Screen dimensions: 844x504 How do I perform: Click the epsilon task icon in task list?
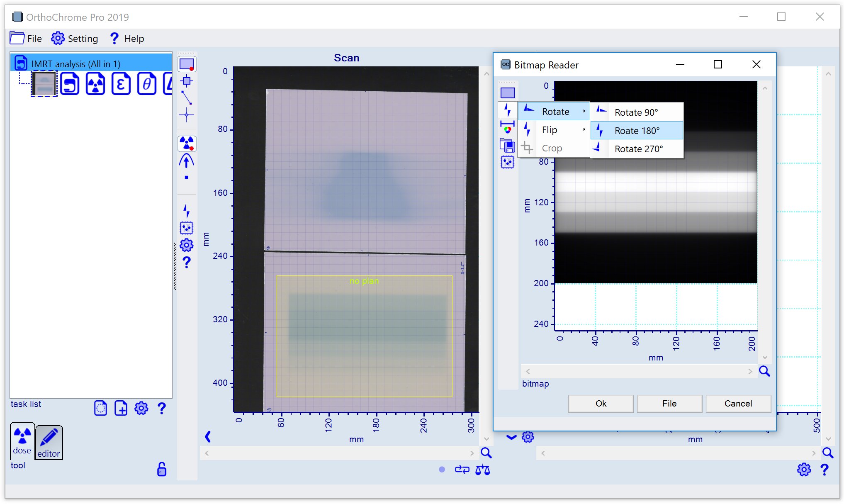[121, 84]
